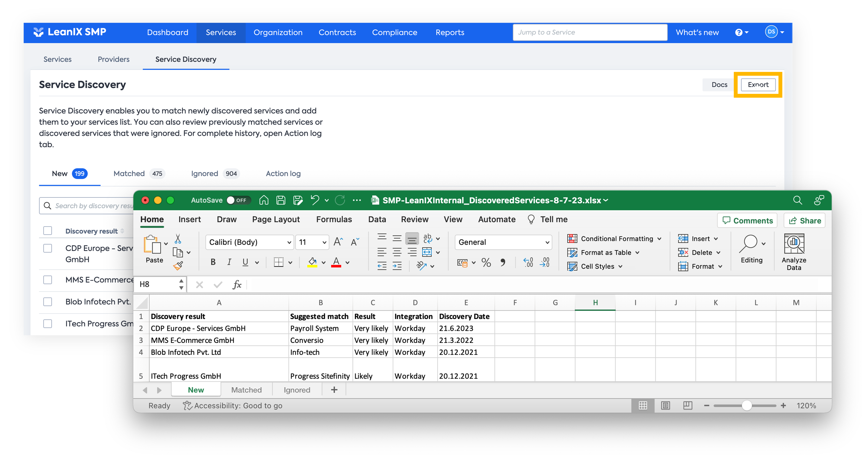Click the Jump to a Service search field

[x=590, y=32]
